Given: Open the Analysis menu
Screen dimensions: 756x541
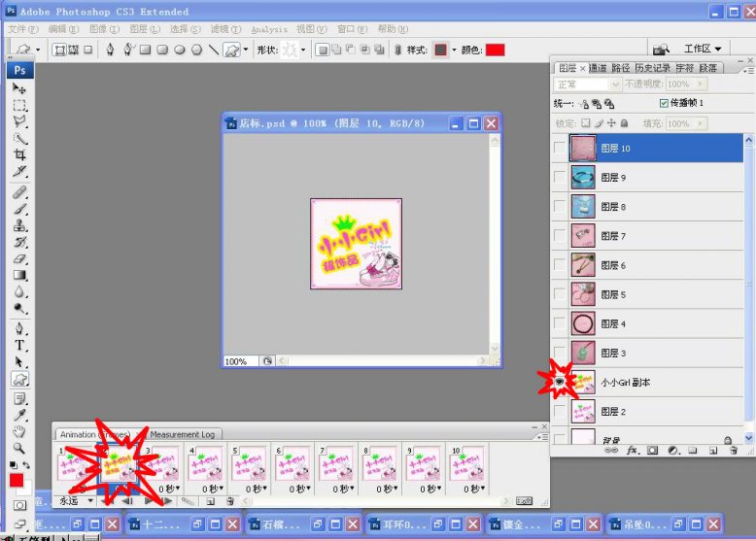Looking at the screenshot, I should click(269, 29).
